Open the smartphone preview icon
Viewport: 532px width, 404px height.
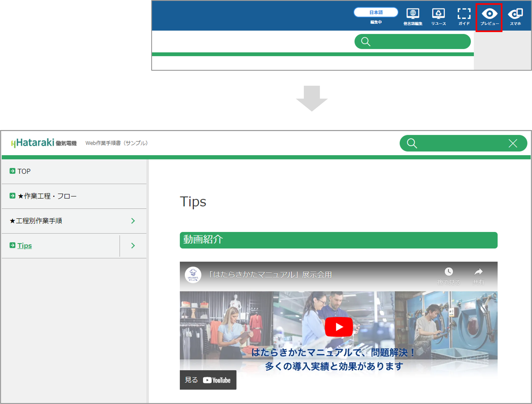[x=515, y=14]
